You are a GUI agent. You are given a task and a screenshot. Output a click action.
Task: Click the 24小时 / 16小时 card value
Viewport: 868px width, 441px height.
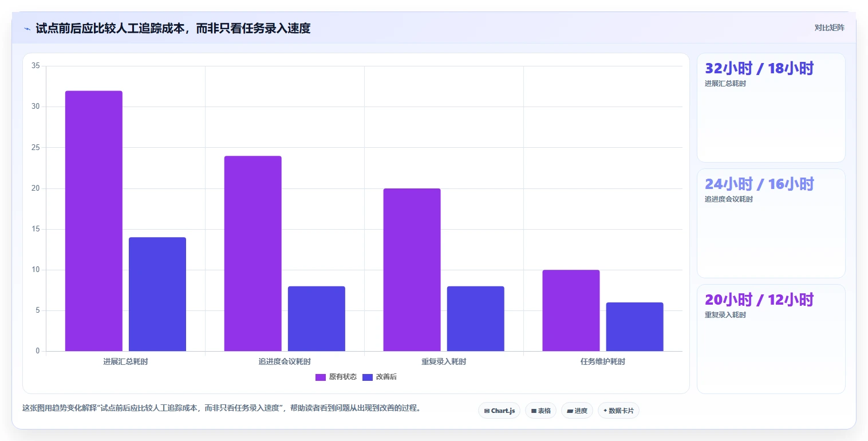click(759, 184)
